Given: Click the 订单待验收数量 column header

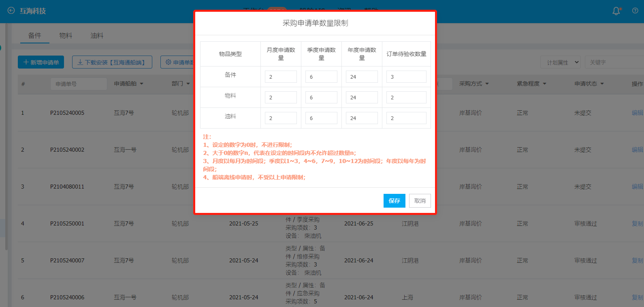Looking at the screenshot, I should click(x=406, y=54).
